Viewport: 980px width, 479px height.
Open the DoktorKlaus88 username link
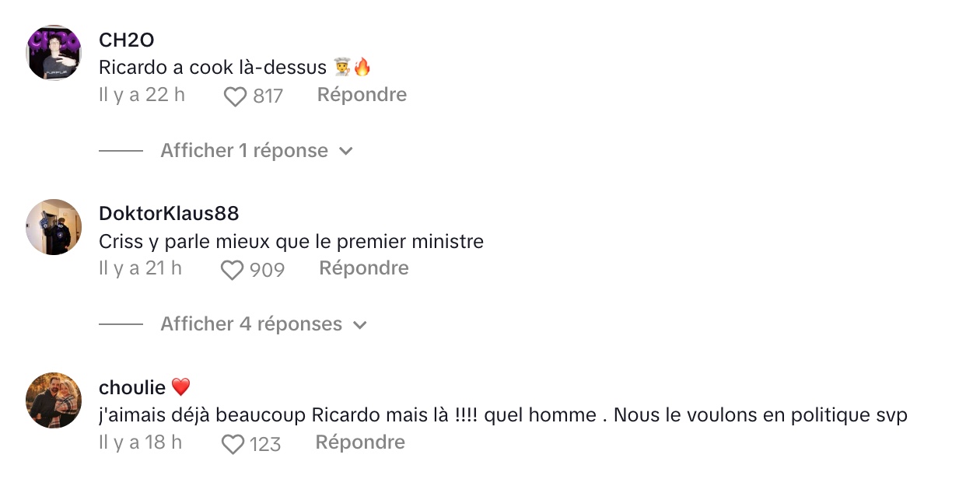(169, 214)
